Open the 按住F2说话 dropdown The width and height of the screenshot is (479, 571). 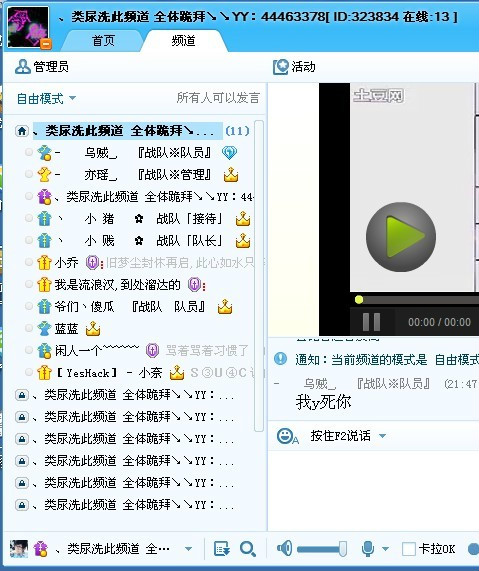[x=348, y=436]
